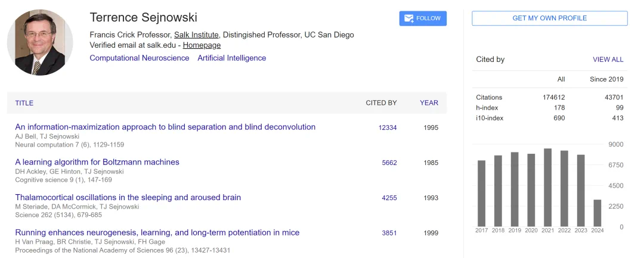The image size is (644, 258).
Task: Click the Follow button with envelope icon
Action: (x=423, y=18)
